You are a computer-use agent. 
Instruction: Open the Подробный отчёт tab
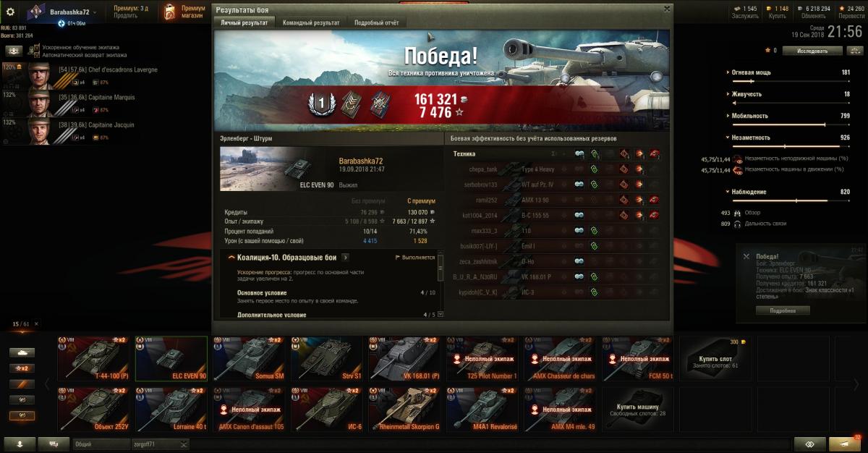[x=376, y=22]
